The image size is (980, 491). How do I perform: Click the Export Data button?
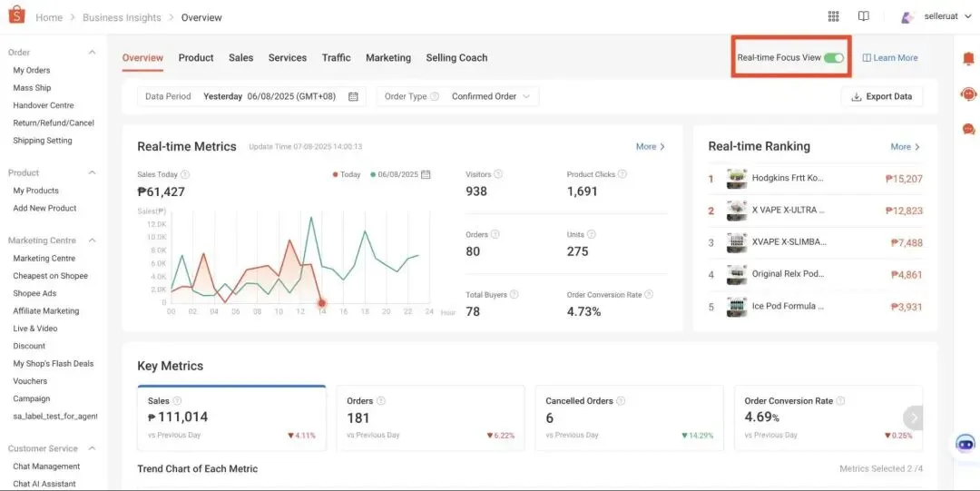click(882, 96)
